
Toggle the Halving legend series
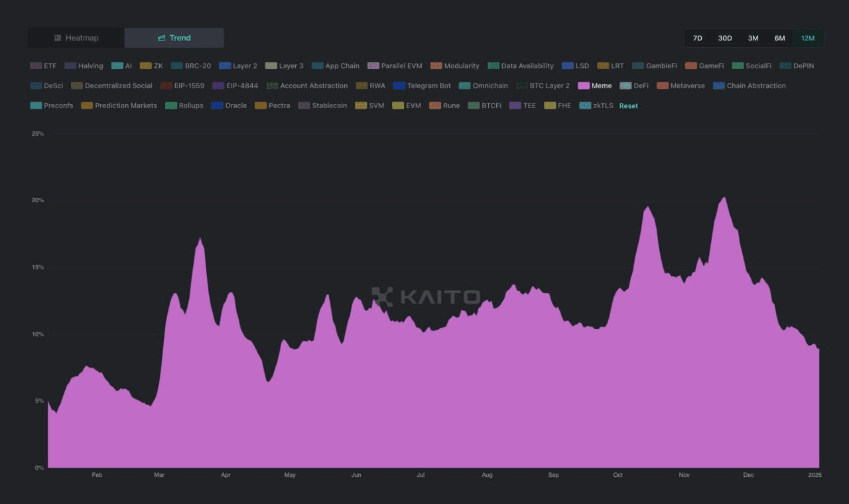click(84, 66)
